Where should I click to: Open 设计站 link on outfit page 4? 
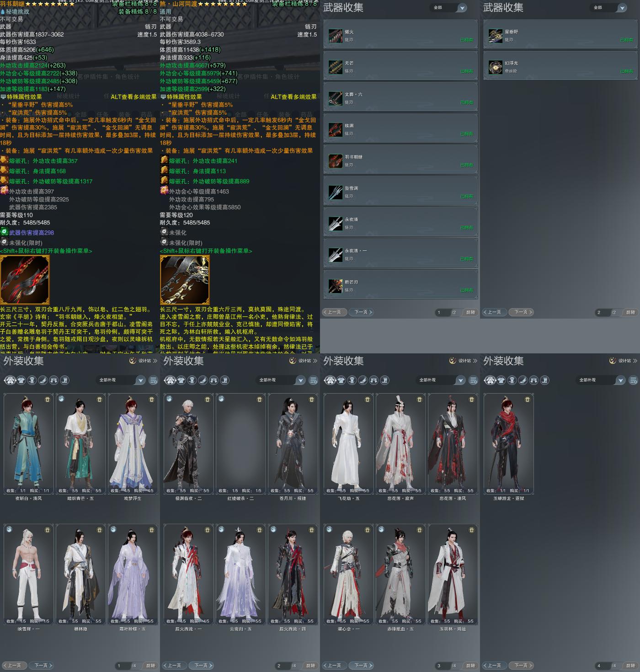click(x=624, y=361)
